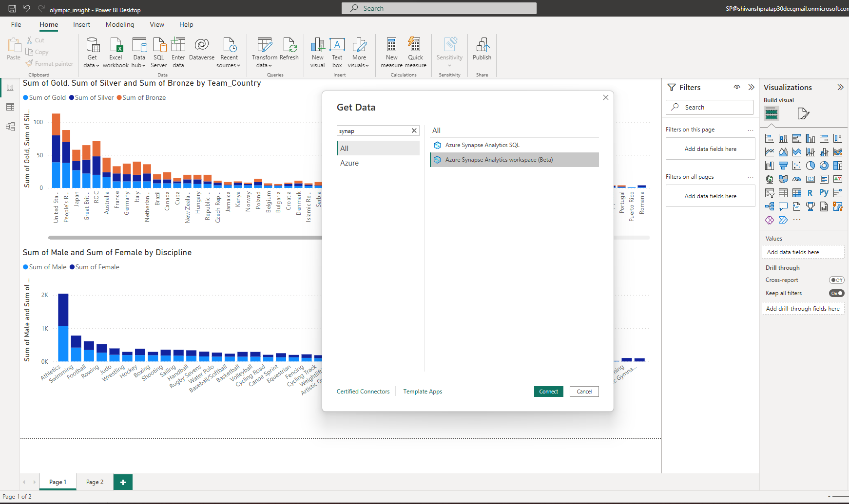The height and width of the screenshot is (504, 849).
Task: Select Azure Synapse Analytics SQL connector
Action: point(515,145)
